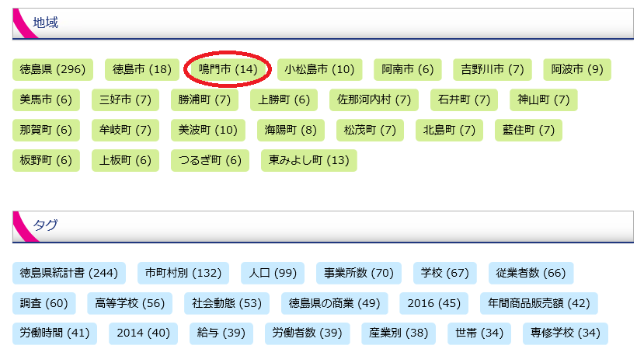
Task: Click the 産業別 (38) tag
Action: click(399, 333)
